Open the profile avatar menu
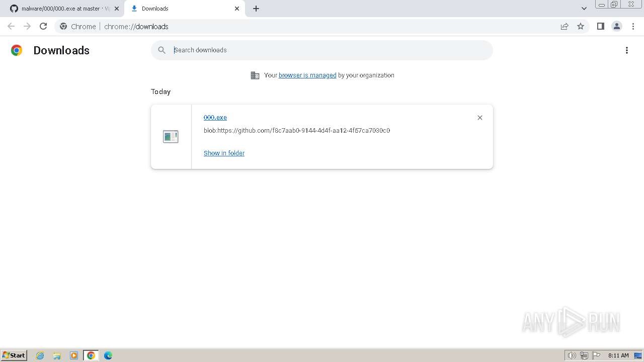644x362 pixels. coord(617,26)
